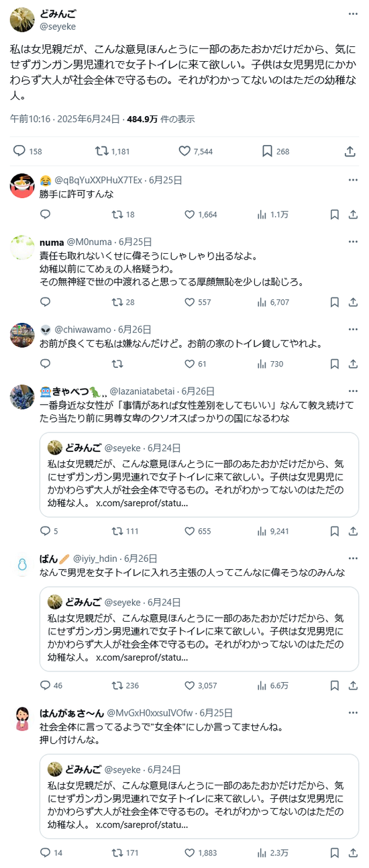
Task: Like numa's reply with 557 likes
Action: tap(199, 302)
